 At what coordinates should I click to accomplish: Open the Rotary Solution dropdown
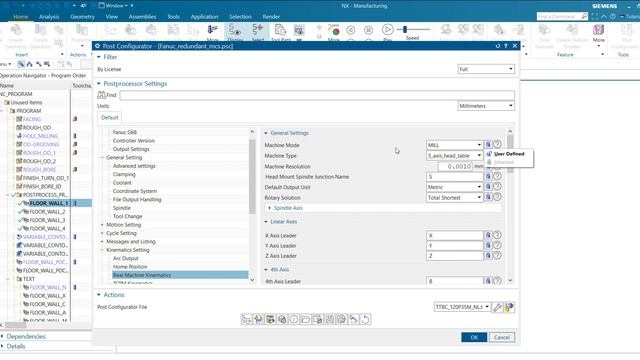[455, 198]
